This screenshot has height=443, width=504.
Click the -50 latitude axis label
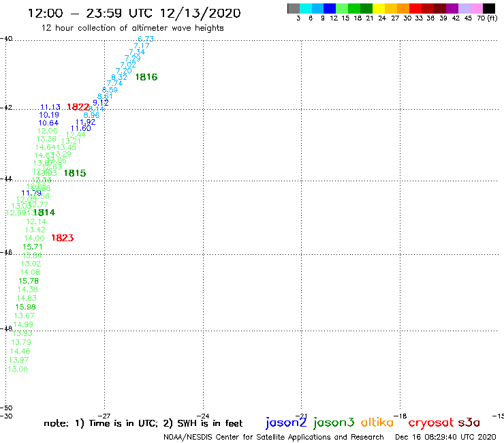click(6, 408)
